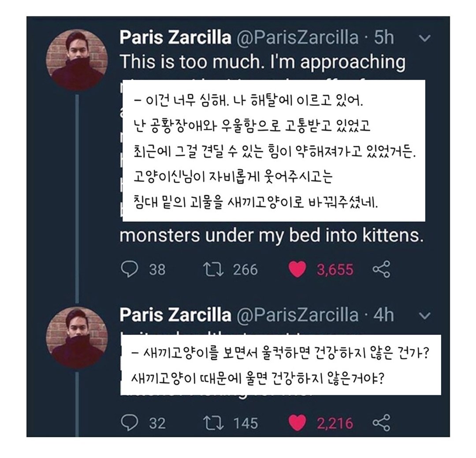Open Paris Zarcilla's profile picture on the first tweet
The width and height of the screenshot is (476, 458).
[x=78, y=57]
